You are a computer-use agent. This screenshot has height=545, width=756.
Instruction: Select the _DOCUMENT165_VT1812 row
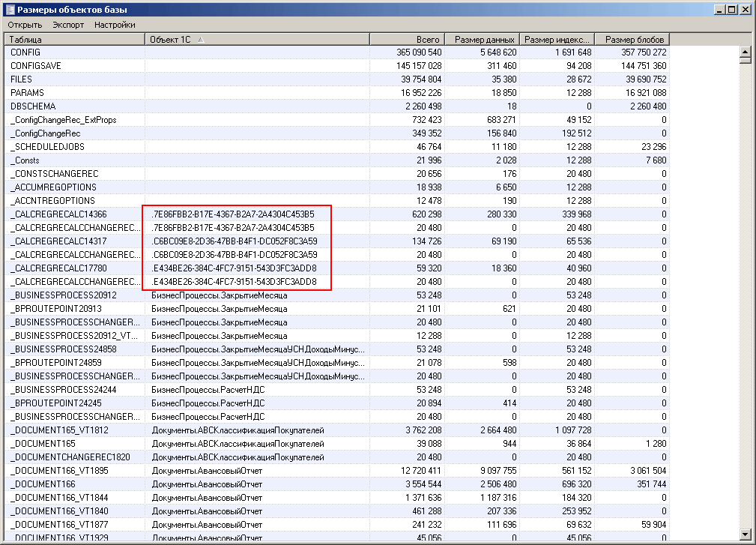337,430
